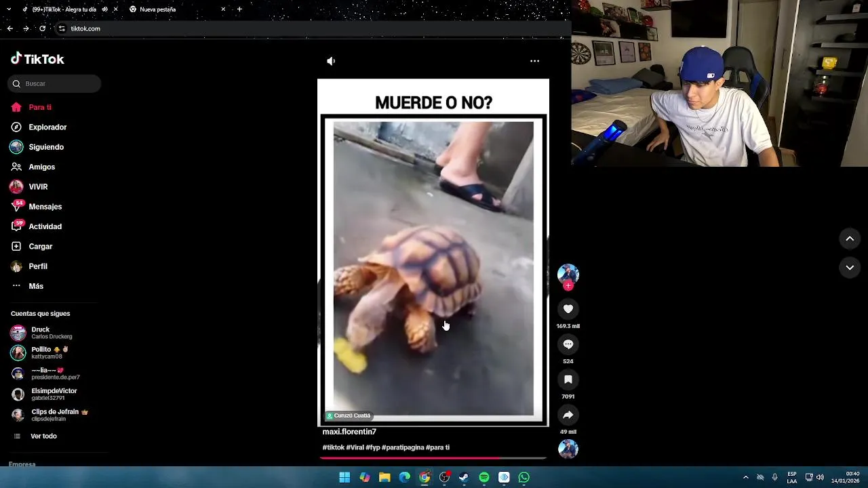The image size is (868, 488).
Task: Open volume control in system tray
Action: 820,477
